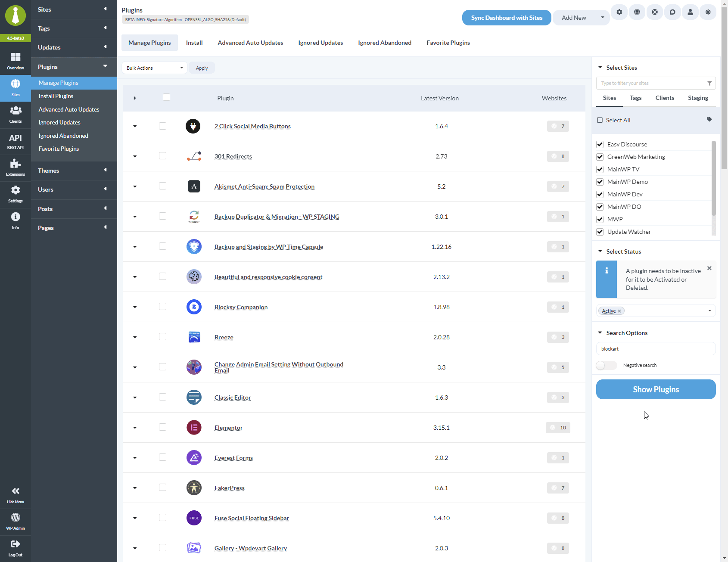Click Sync Dashboard with Sites
The image size is (728, 562).
[507, 18]
